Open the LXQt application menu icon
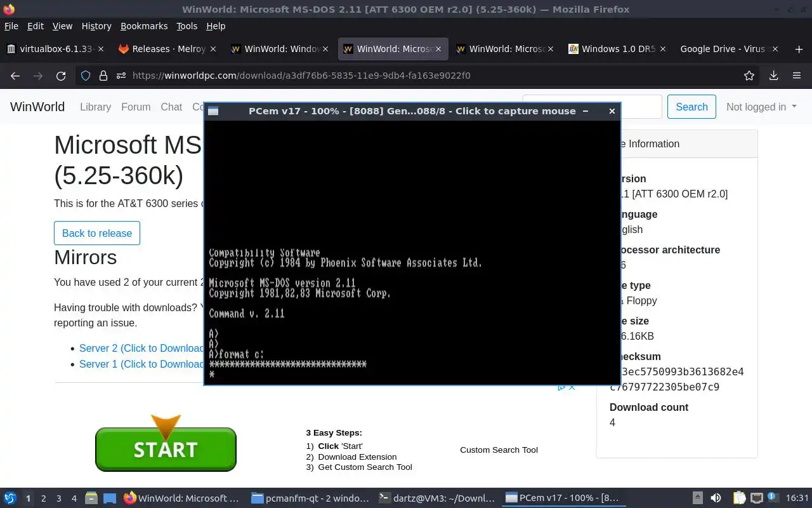The width and height of the screenshot is (812, 508). click(10, 498)
